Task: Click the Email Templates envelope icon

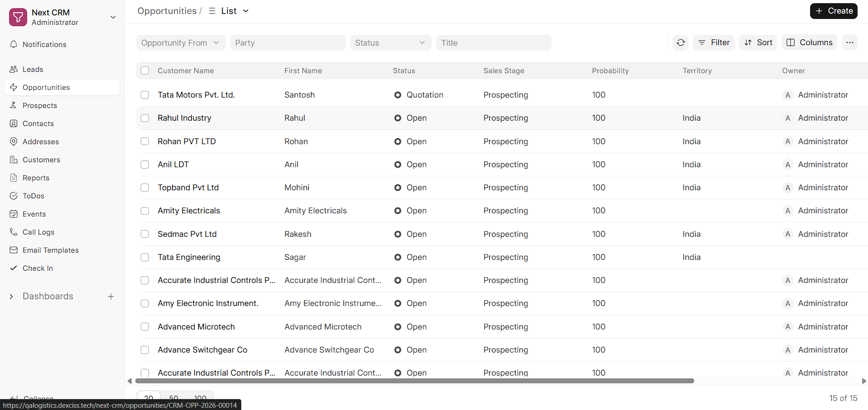Action: 14,250
